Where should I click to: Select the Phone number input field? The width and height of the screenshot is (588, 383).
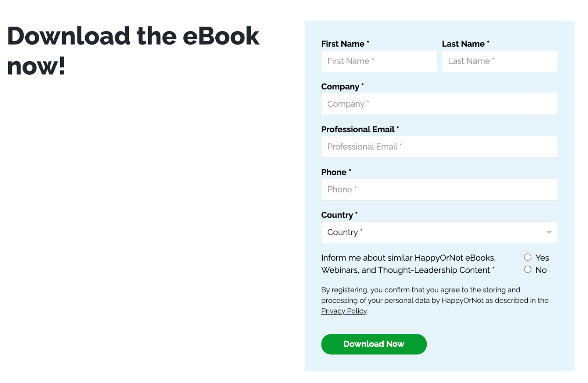(439, 190)
